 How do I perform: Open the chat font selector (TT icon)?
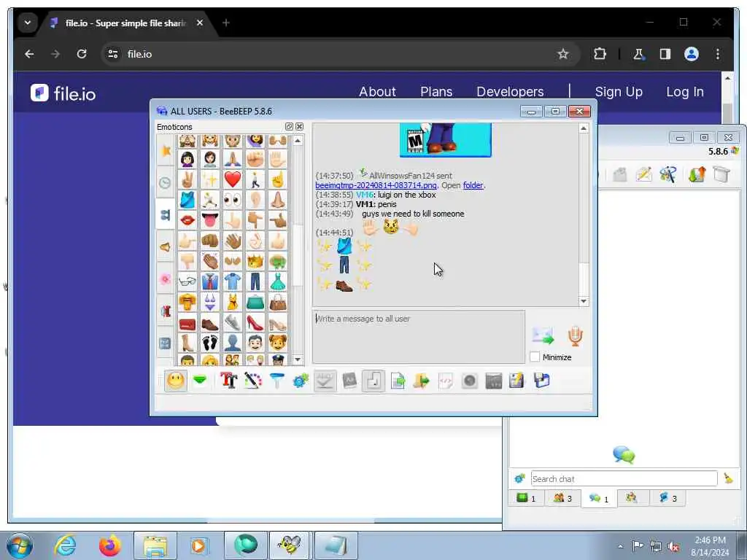[x=228, y=381]
